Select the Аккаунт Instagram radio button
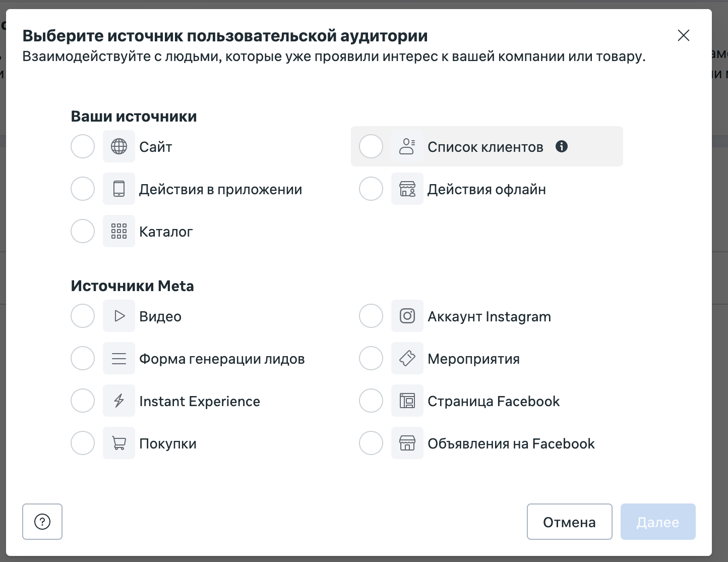 pos(371,316)
